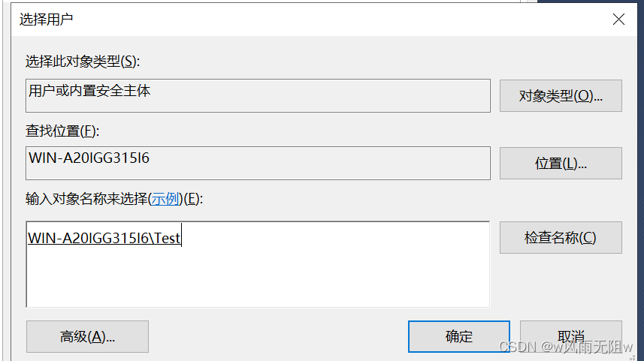
Task: Click the underlined WIN-A20IGG315I6\Test entry
Action: 103,238
